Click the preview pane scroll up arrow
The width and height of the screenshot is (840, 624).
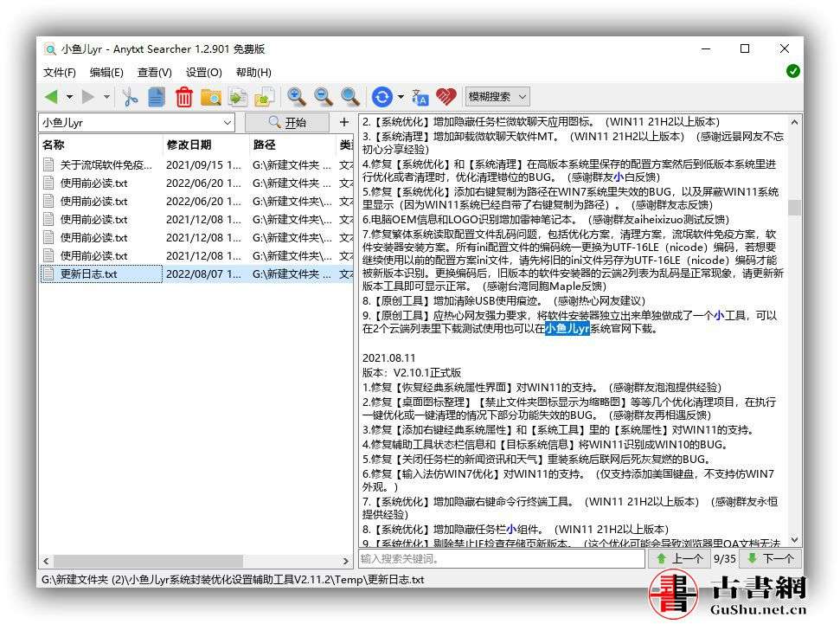tap(795, 122)
